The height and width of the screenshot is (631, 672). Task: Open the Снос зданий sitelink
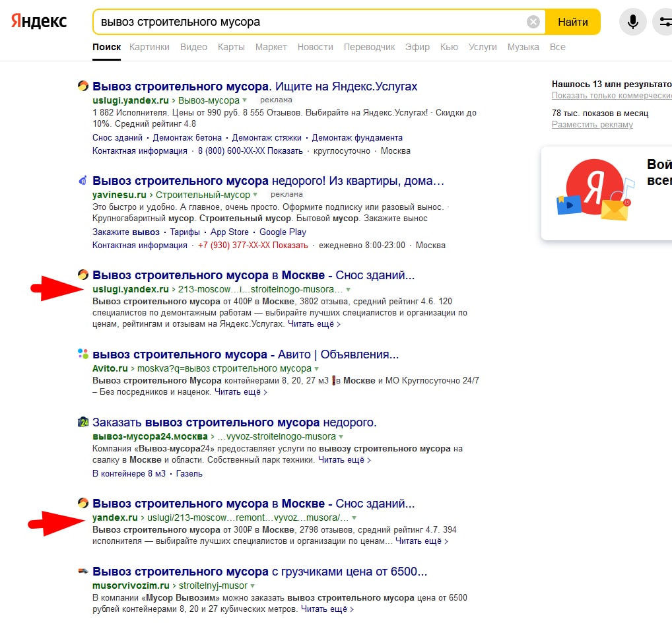pos(118,137)
